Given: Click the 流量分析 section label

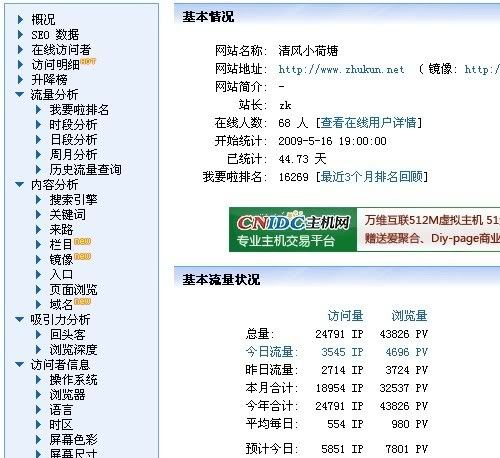Looking at the screenshot, I should tap(54, 95).
